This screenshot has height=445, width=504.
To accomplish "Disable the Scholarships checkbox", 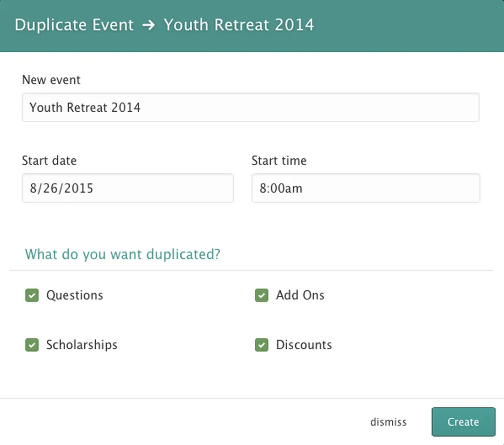I will tap(32, 345).
